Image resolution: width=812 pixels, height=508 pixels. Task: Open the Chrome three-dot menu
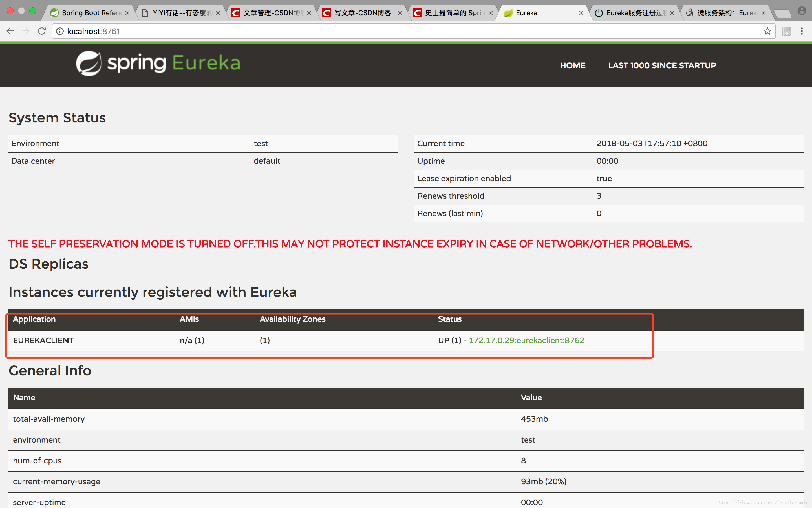pyautogui.click(x=802, y=31)
